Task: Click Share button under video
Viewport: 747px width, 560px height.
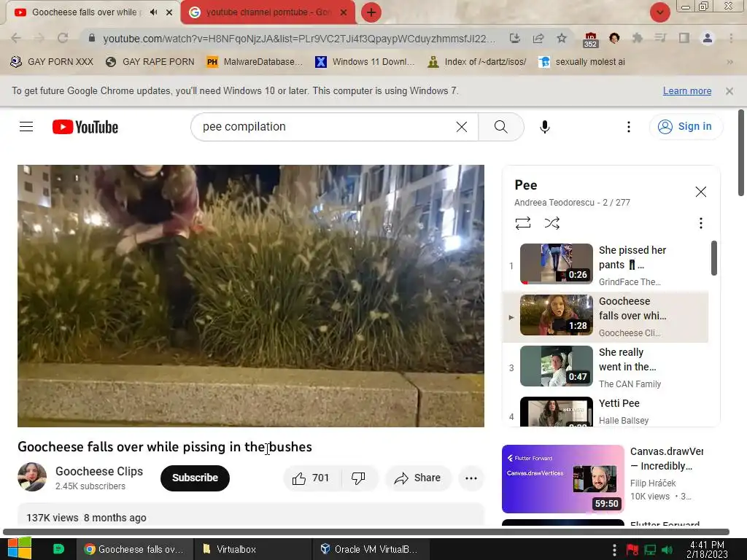Action: (x=417, y=478)
